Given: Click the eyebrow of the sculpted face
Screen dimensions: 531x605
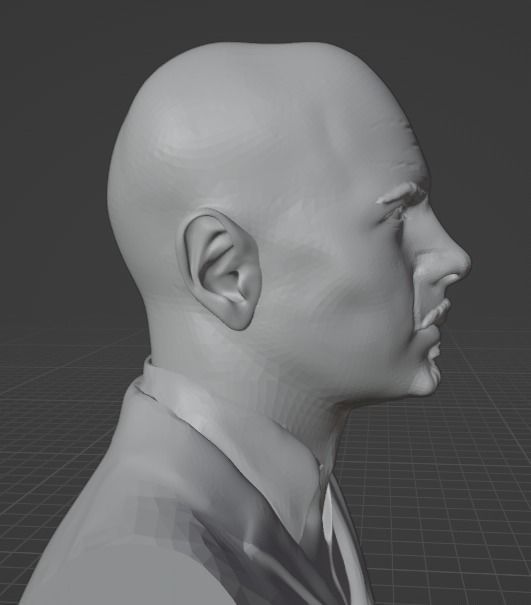Looking at the screenshot, I should (402, 194).
